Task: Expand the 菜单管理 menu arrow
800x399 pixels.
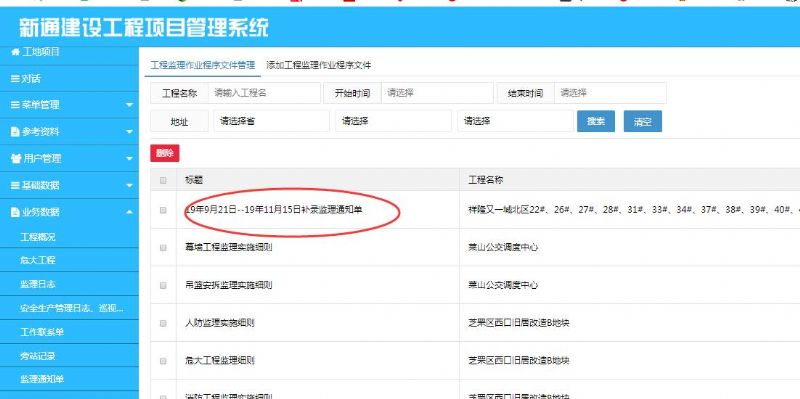Action: click(x=129, y=105)
